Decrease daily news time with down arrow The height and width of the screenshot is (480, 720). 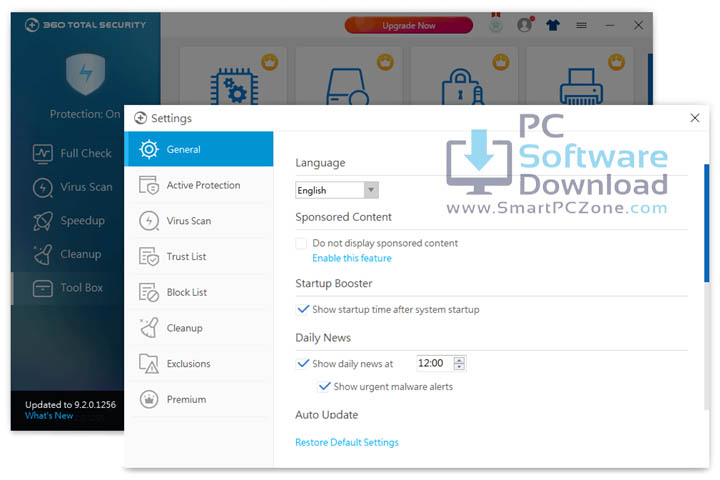click(459, 367)
